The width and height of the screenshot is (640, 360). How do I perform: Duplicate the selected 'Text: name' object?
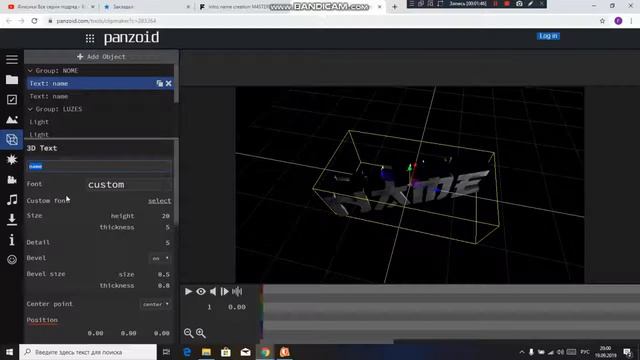160,83
